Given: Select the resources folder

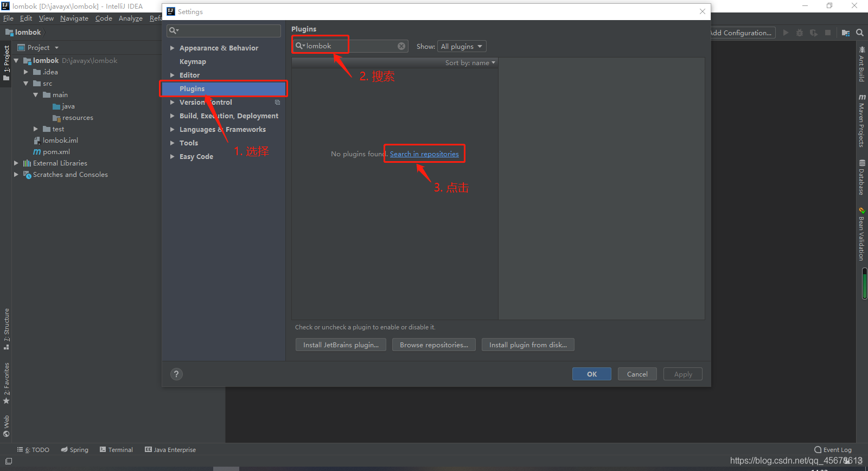Looking at the screenshot, I should (x=73, y=118).
